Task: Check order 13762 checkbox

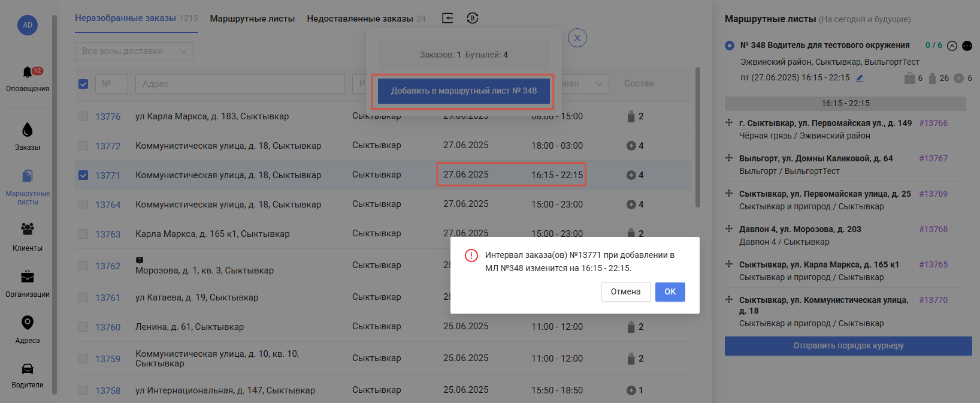Action: [83, 266]
